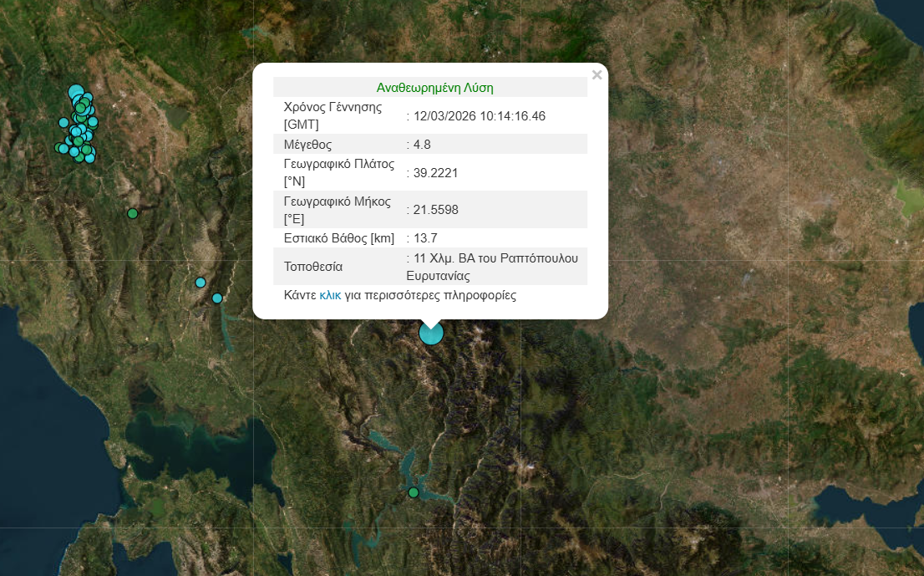
Task: Click the location text mentioning Ραπτόπουλου Ευρυτανίας
Action: click(493, 267)
